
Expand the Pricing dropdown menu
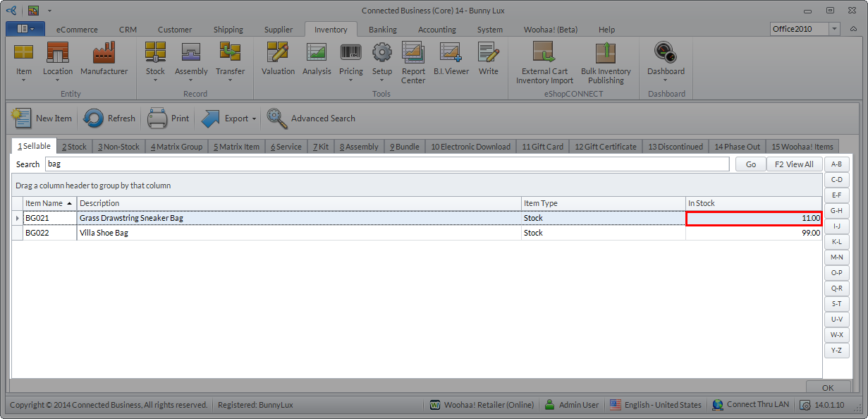(x=351, y=80)
